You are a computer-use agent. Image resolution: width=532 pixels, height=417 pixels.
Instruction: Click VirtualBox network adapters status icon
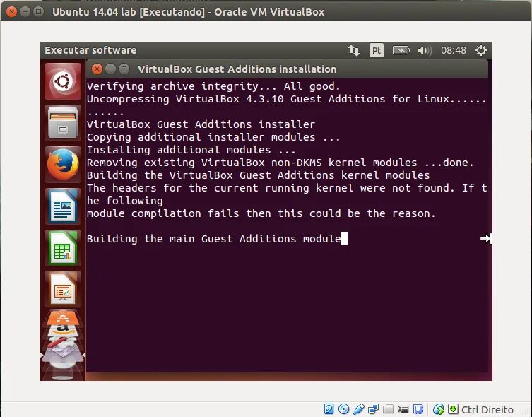tap(373, 409)
